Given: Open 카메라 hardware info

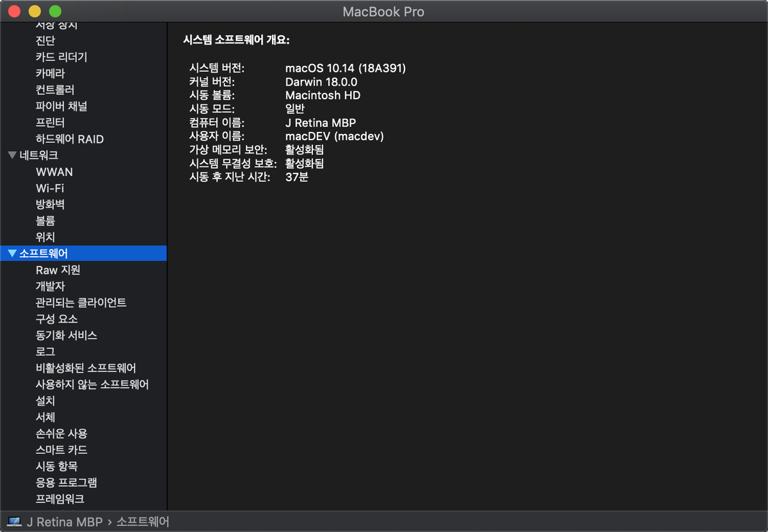Looking at the screenshot, I should pos(51,74).
